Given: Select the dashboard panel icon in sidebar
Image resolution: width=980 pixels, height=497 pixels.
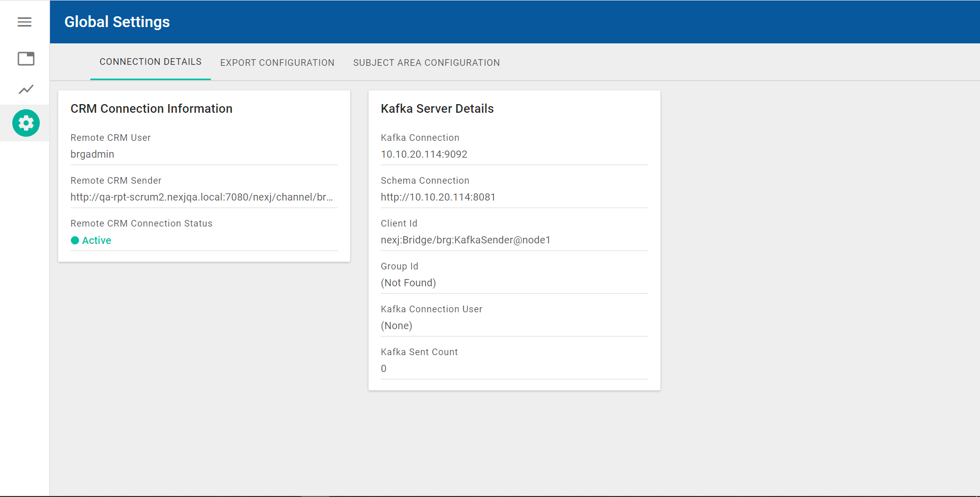Looking at the screenshot, I should click(26, 59).
